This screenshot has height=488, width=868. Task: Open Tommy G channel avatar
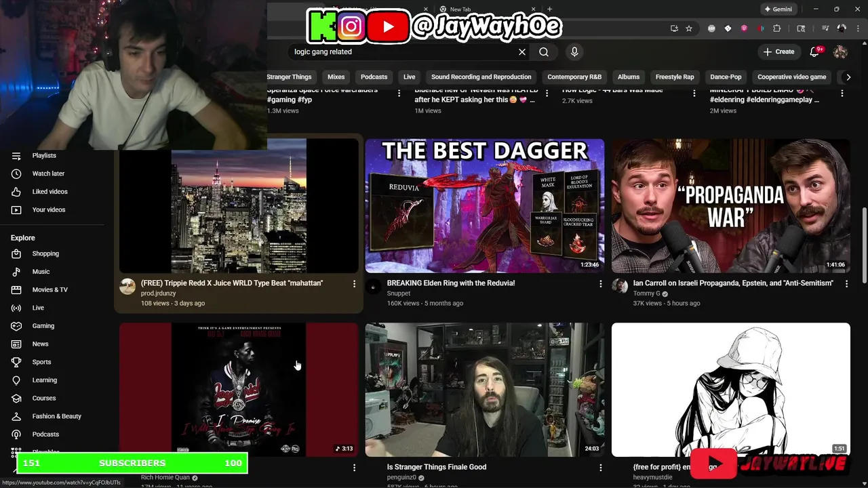point(620,286)
